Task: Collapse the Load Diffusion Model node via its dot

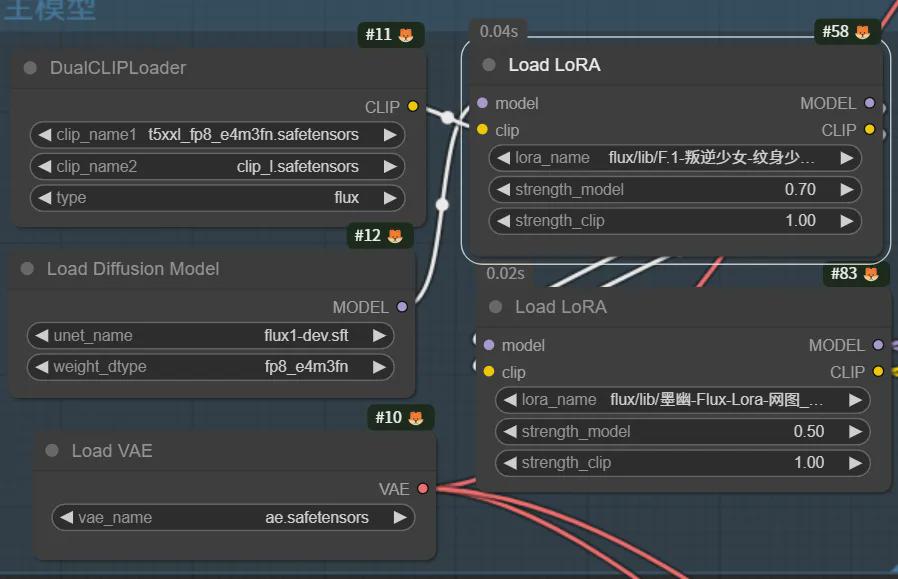Action: [x=27, y=269]
